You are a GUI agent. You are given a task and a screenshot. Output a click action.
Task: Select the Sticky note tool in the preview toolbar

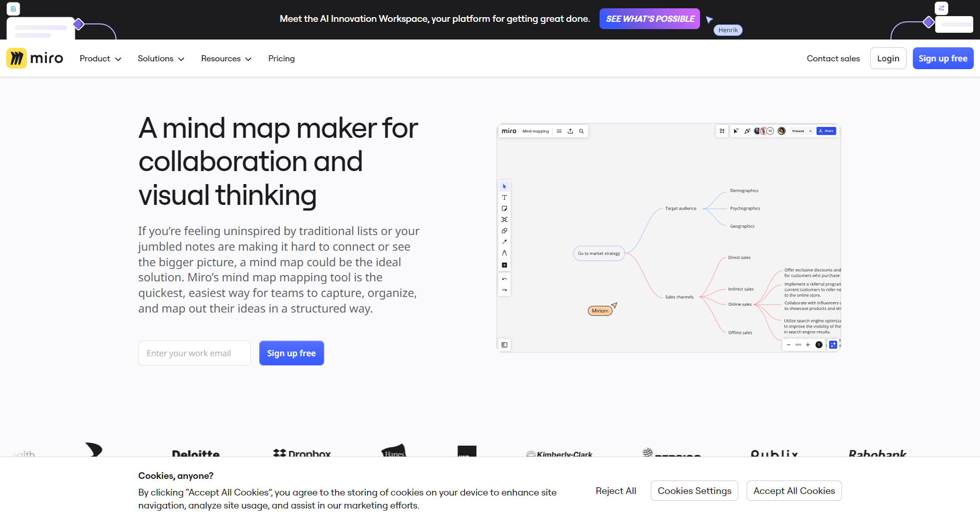coord(504,209)
